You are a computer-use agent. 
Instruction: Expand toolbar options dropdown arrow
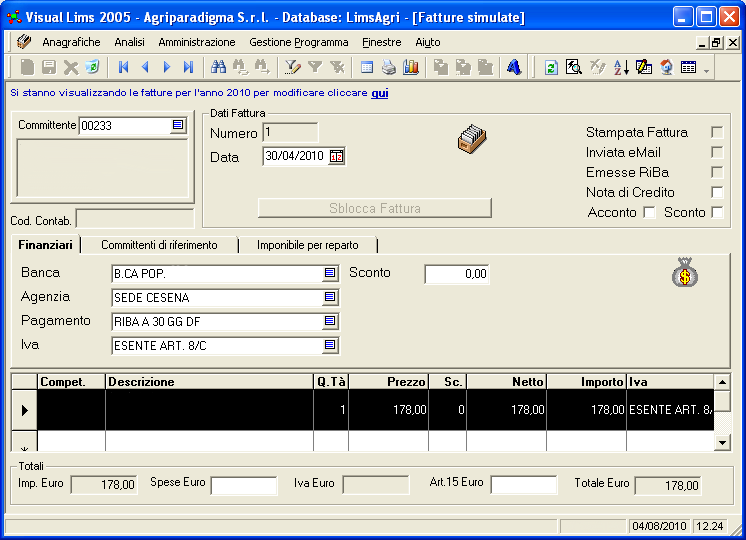[707, 70]
